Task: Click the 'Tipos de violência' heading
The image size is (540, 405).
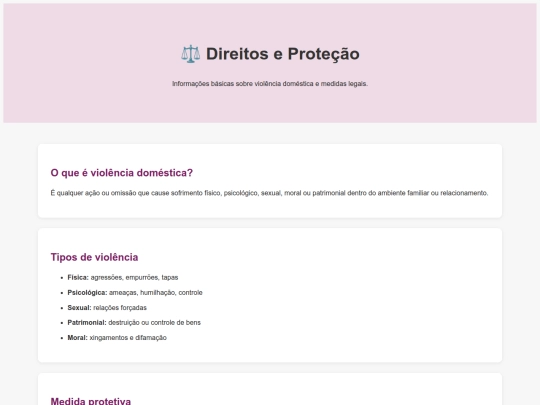Action: [x=94, y=257]
